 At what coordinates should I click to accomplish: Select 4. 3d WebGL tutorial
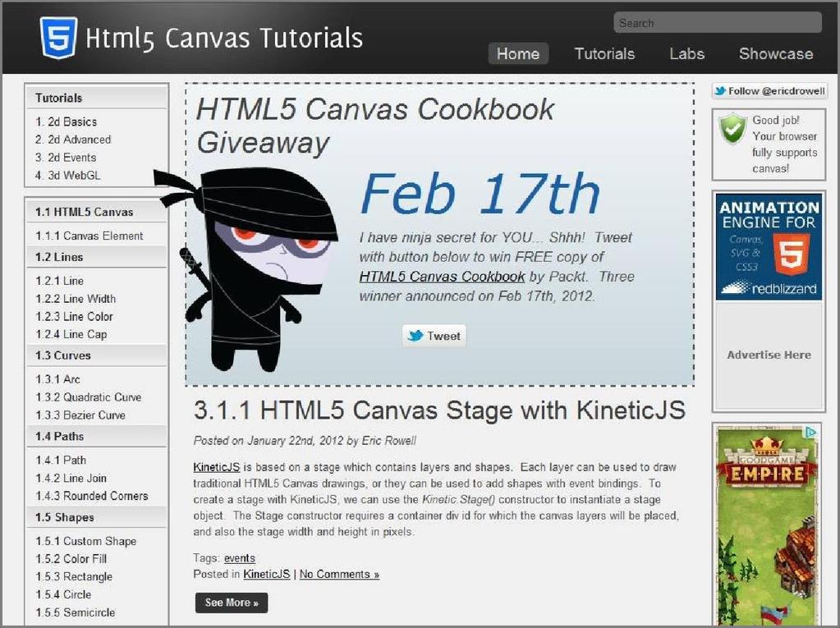(67, 175)
